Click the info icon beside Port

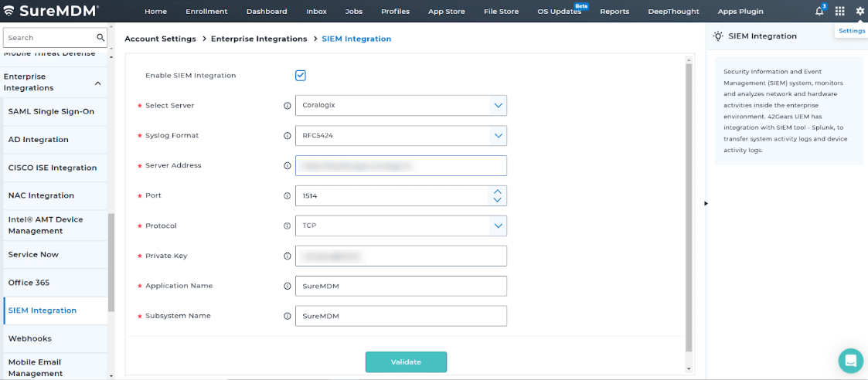tap(287, 196)
